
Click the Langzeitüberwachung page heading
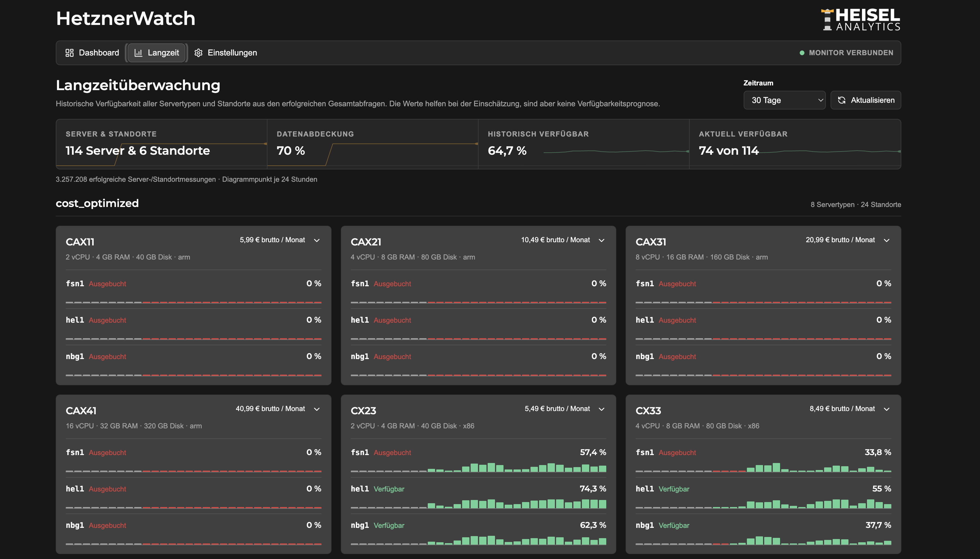click(138, 85)
